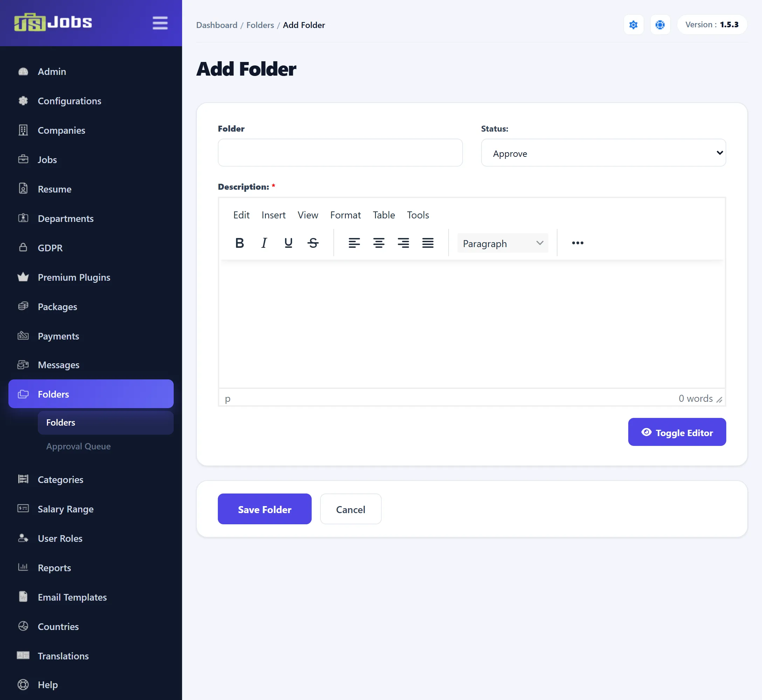Image resolution: width=762 pixels, height=700 pixels.
Task: Open the editor Table menu
Action: pos(384,215)
